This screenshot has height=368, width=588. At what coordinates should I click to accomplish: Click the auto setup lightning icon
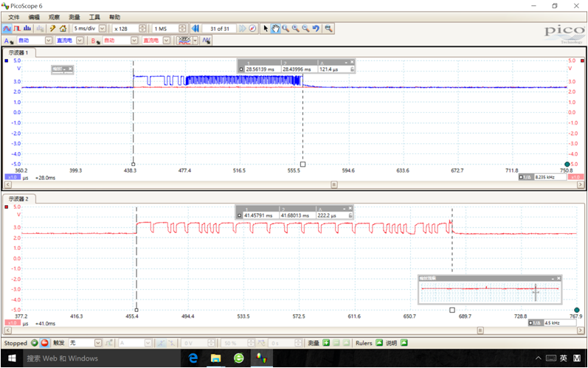[x=53, y=29]
